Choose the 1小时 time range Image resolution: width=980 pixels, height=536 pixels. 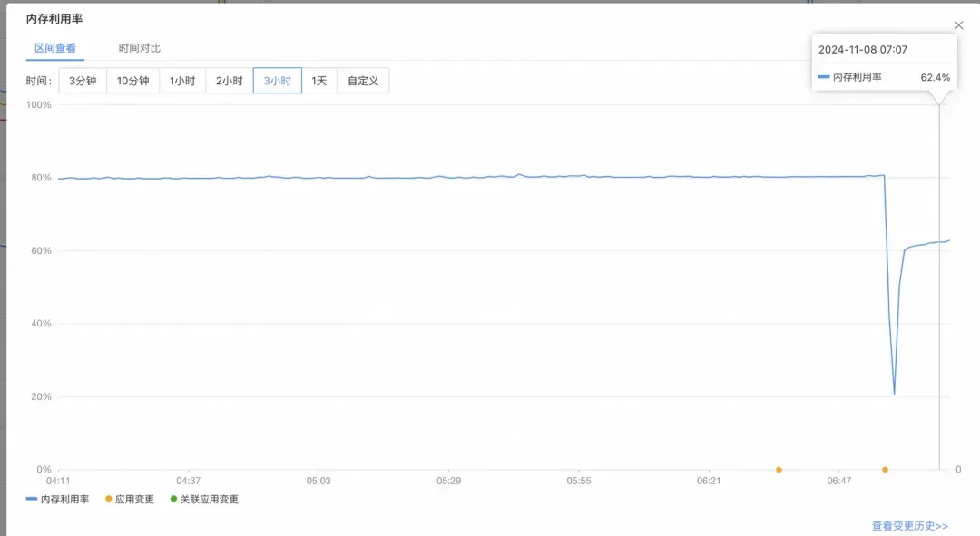[182, 81]
